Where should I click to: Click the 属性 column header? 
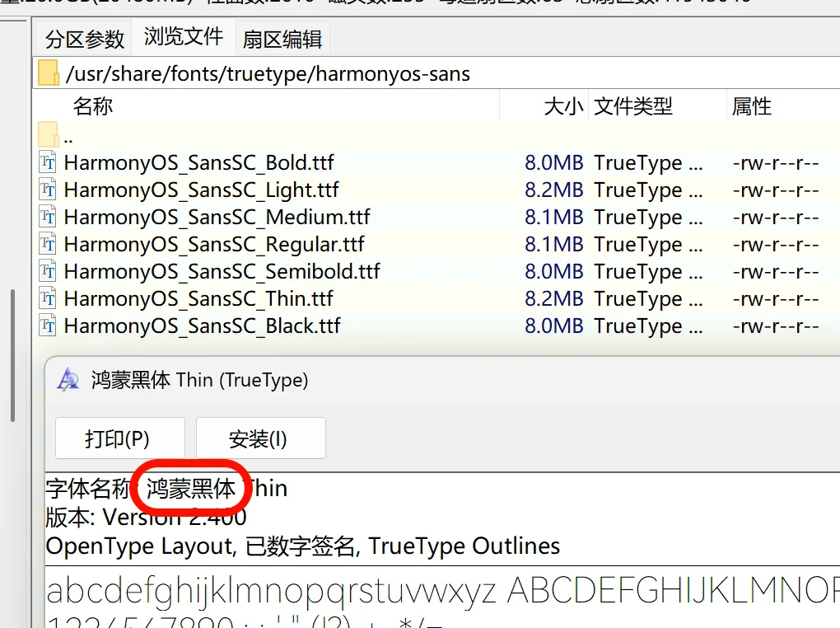point(751,106)
